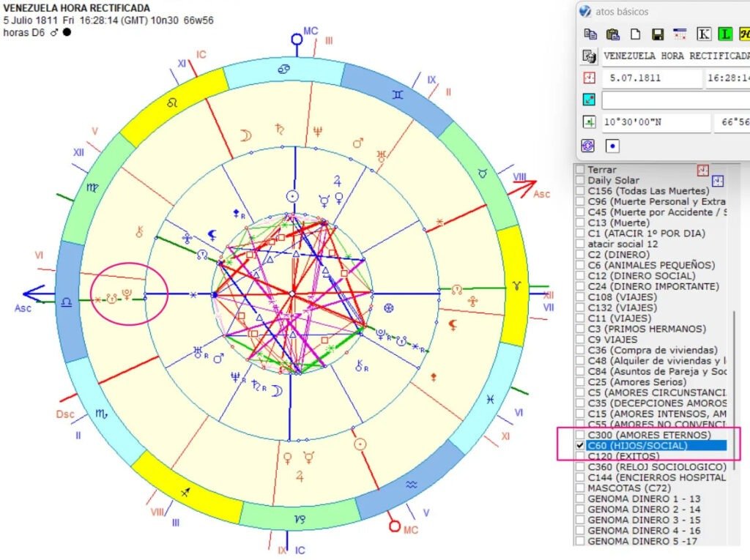Create a new blank chart document

tap(636, 34)
